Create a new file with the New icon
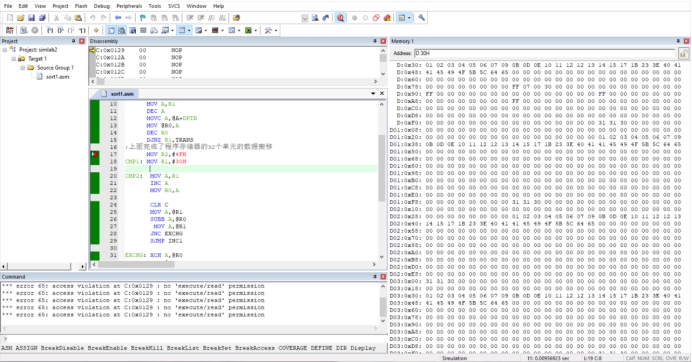This screenshot has height=362, width=692. [x=10, y=18]
